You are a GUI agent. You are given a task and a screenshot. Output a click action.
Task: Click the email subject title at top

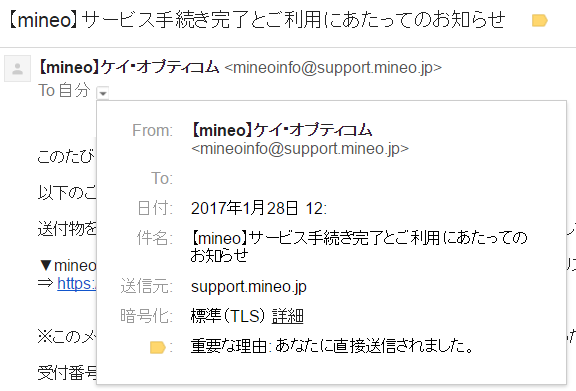point(256,20)
